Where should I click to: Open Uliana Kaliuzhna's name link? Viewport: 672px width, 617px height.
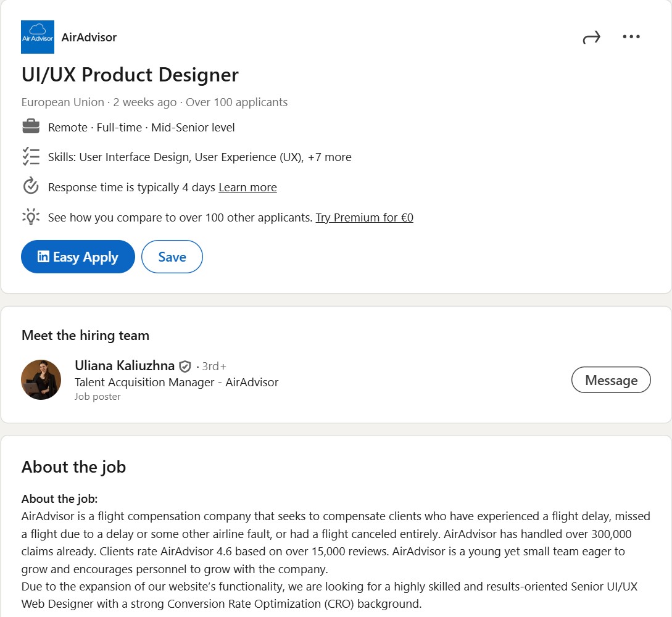tap(125, 366)
